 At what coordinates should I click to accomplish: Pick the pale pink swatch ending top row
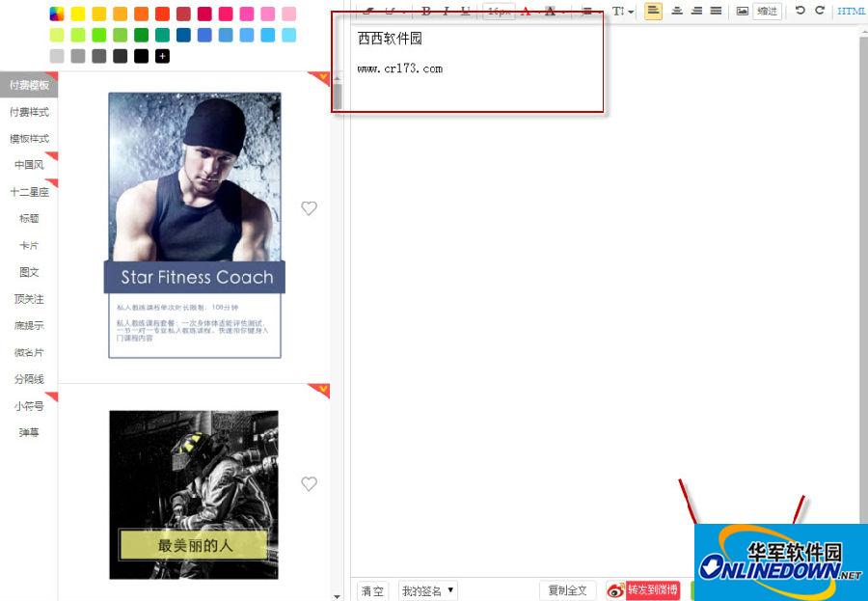[289, 14]
